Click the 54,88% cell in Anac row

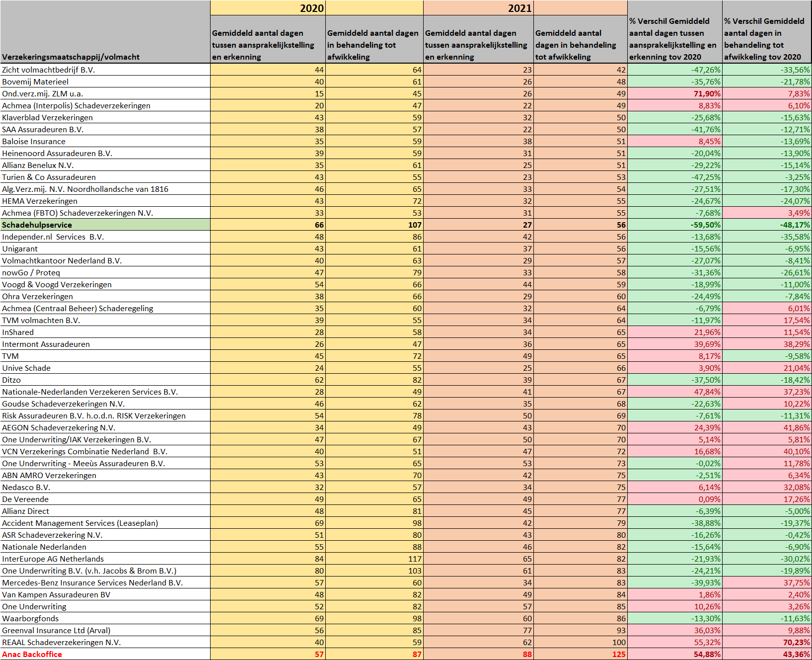674,654
